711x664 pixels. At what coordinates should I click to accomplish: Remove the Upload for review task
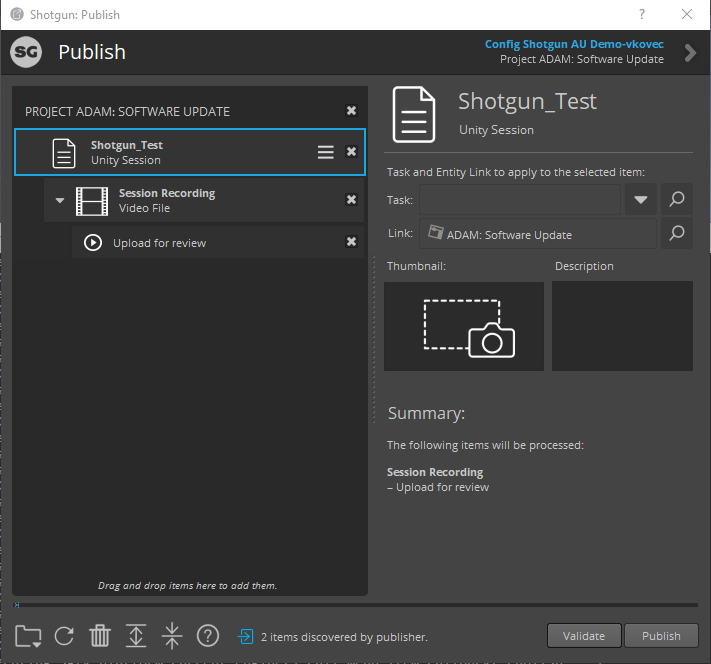pyautogui.click(x=351, y=242)
